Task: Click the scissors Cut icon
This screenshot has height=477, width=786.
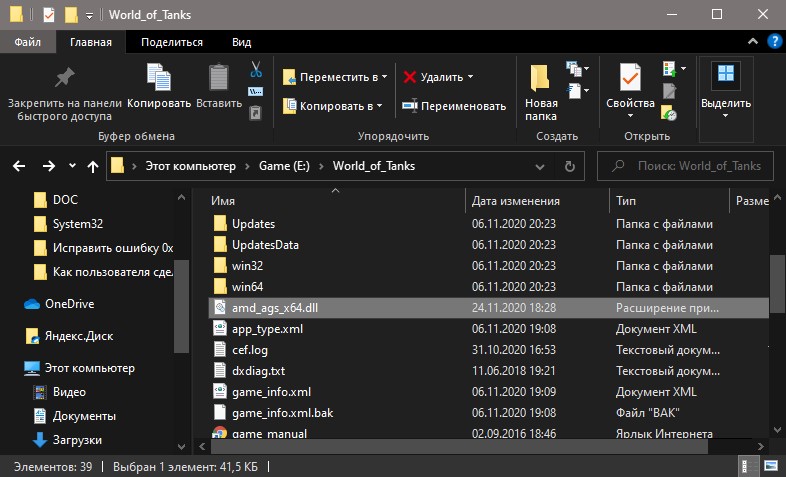Action: click(256, 69)
